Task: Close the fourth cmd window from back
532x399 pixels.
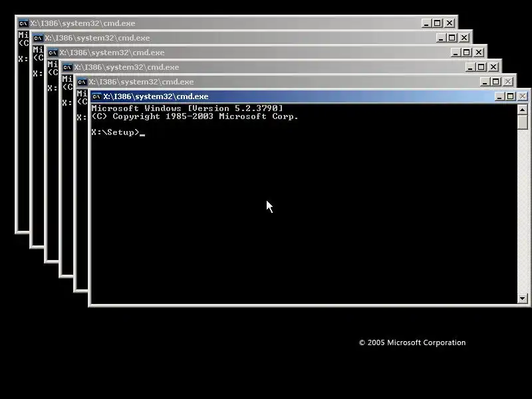Action: coord(493,67)
